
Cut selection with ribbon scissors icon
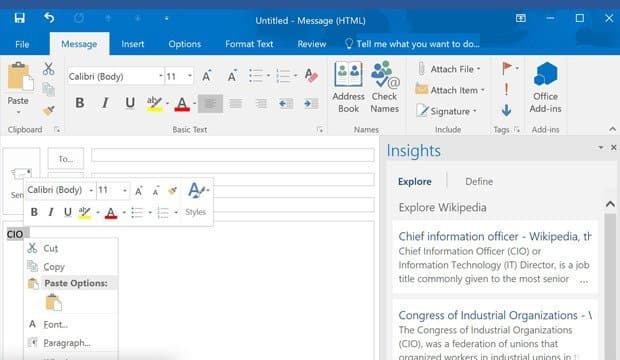[x=48, y=69]
